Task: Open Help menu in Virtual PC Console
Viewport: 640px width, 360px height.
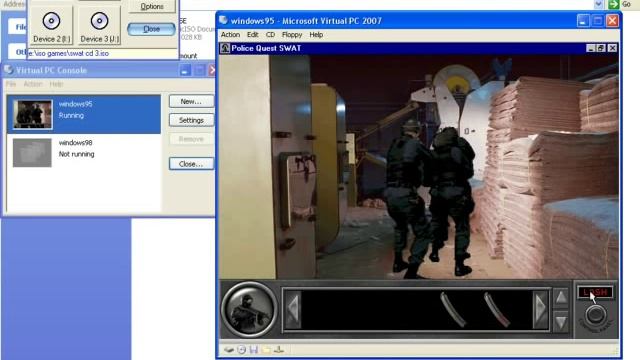Action: click(56, 84)
